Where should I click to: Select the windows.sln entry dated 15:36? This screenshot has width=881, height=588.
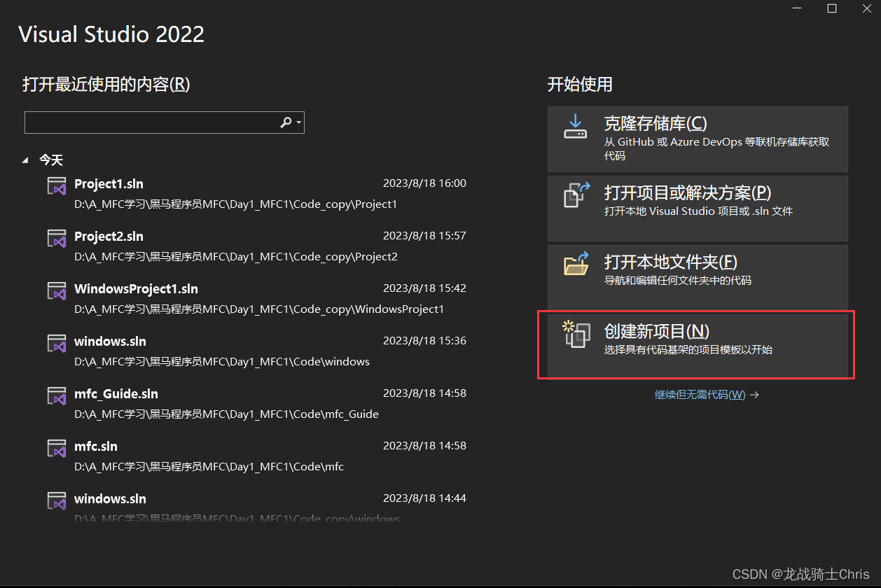tap(110, 342)
